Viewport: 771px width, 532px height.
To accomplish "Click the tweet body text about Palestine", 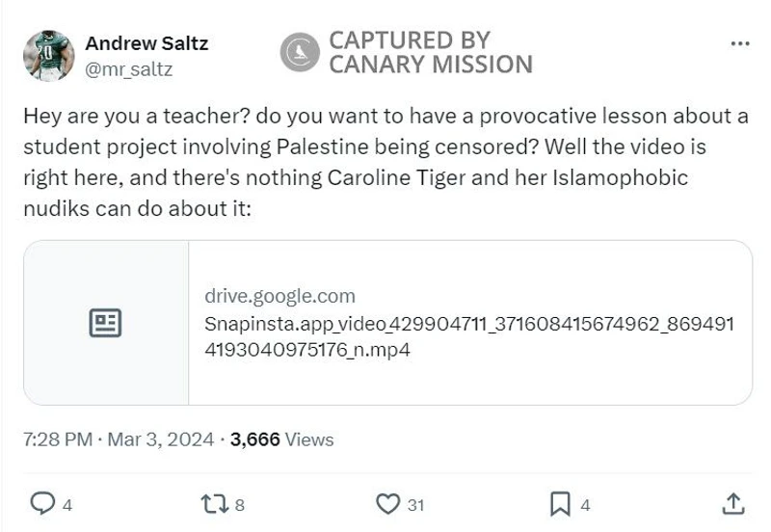I will tap(385, 162).
